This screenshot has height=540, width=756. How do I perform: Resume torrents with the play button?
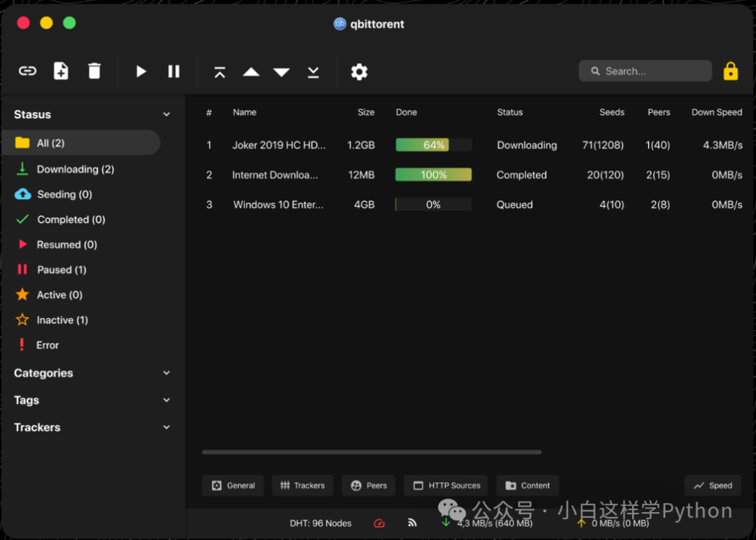pyautogui.click(x=141, y=72)
